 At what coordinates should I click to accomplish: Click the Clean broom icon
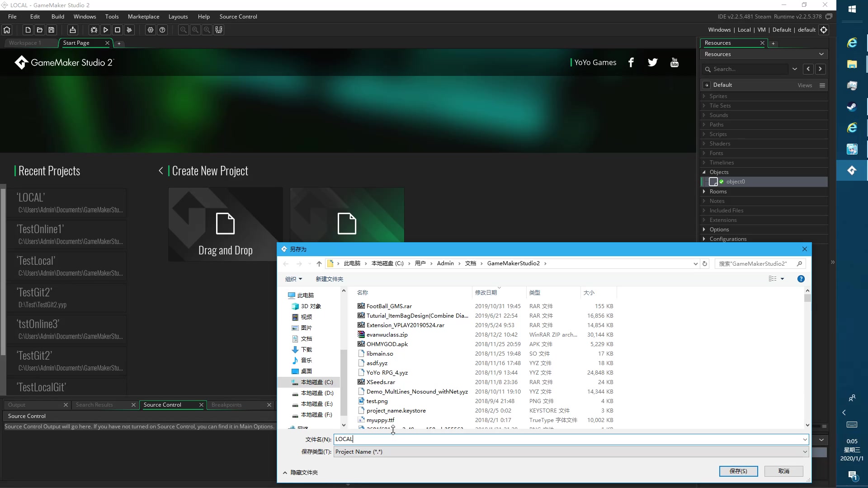pyautogui.click(x=129, y=30)
